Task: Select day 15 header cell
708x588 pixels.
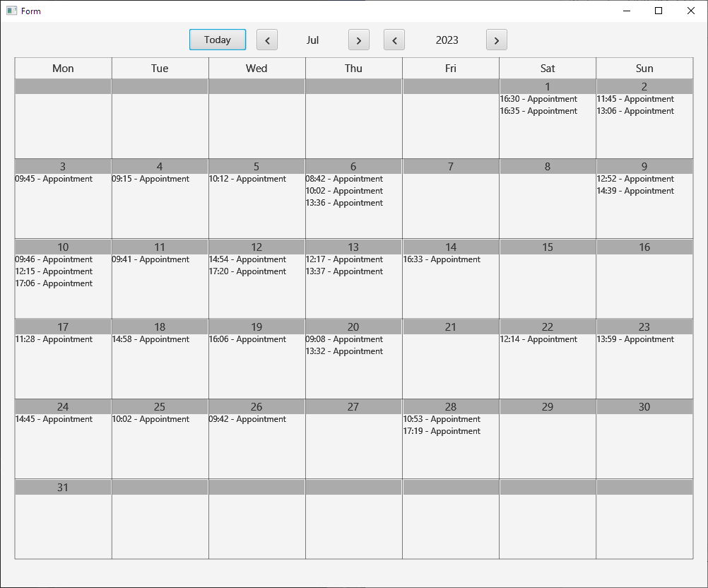Action: [x=548, y=247]
